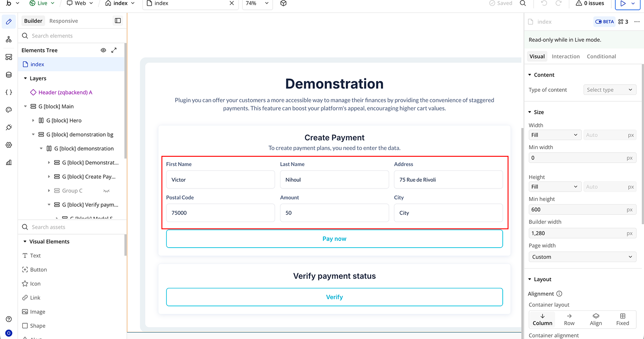
Task: Switch to the Responsive tab
Action: click(x=64, y=21)
